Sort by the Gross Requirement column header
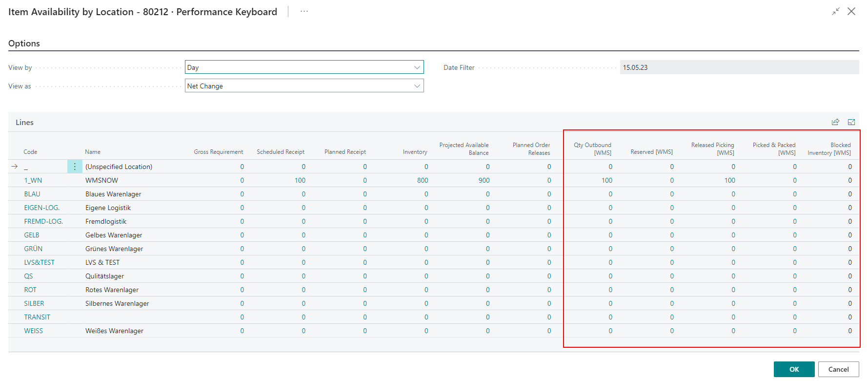The image size is (868, 381). pyautogui.click(x=218, y=152)
